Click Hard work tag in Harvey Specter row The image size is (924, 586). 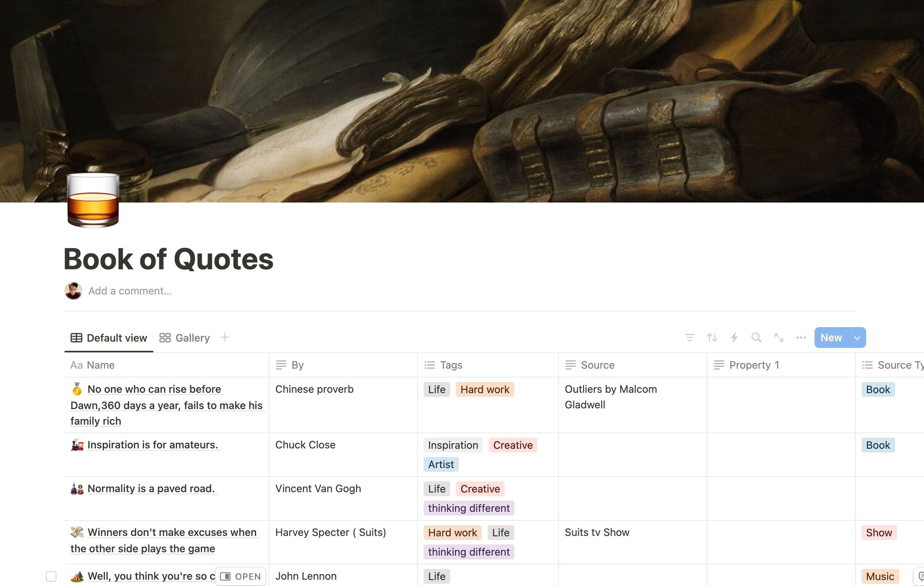452,533
